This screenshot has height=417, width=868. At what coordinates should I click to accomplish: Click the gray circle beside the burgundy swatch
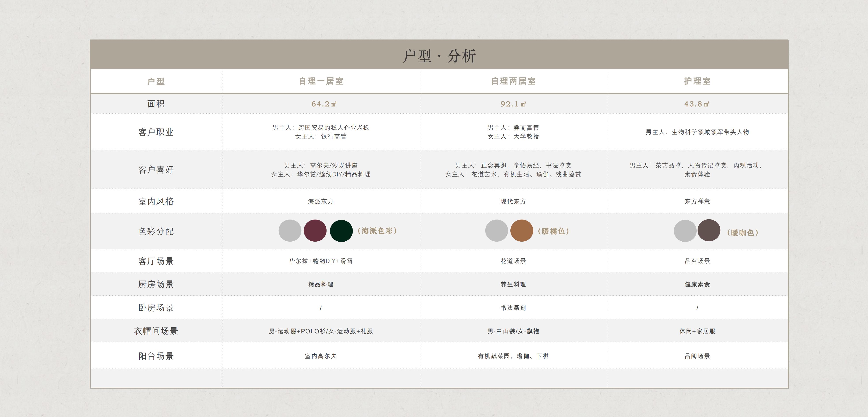290,231
